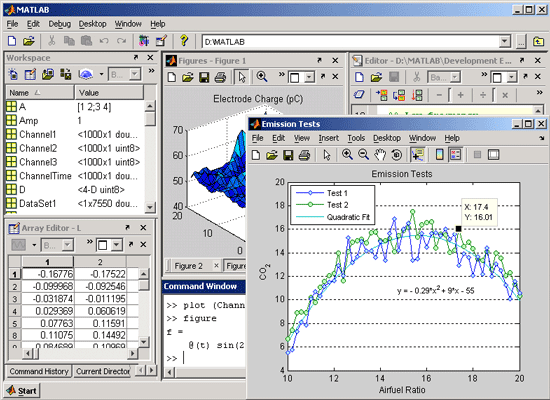This screenshot has width=550, height=400.
Task: Click Save icon in Emission Tests toolbar
Action: pos(288,155)
